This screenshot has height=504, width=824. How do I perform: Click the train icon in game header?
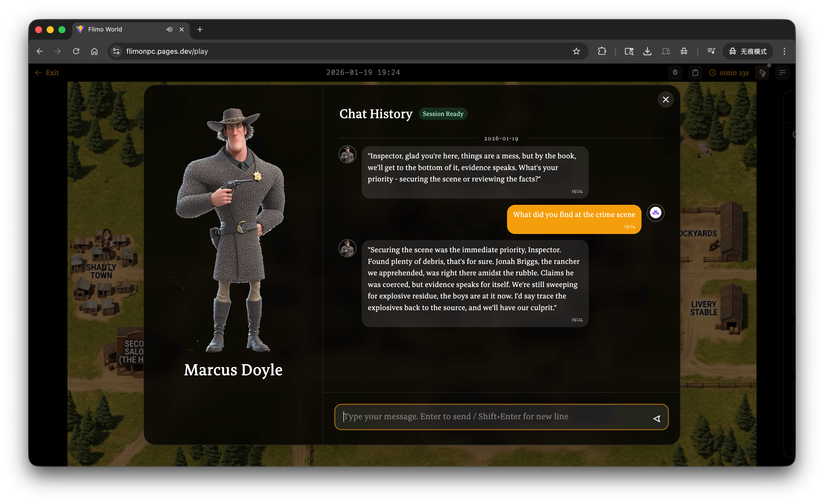[675, 73]
